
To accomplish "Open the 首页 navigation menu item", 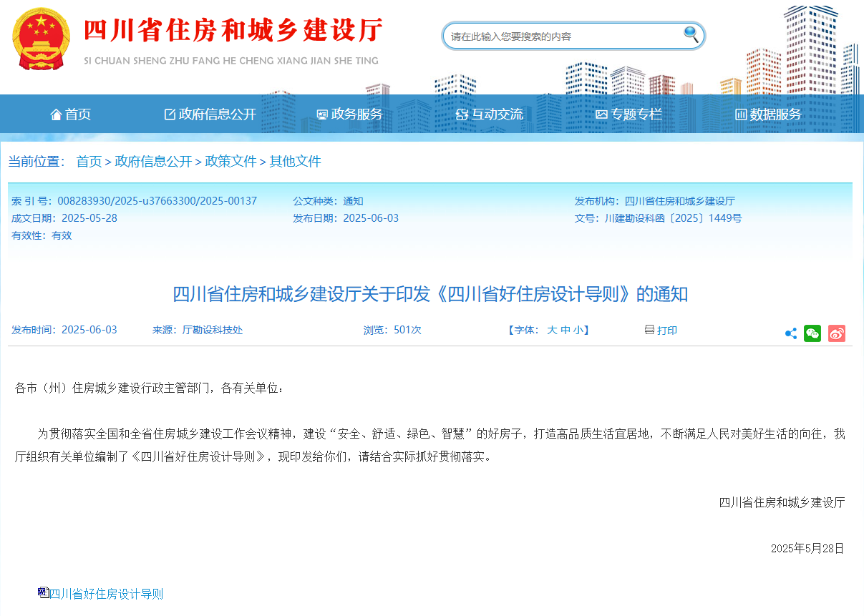I will coord(71,114).
